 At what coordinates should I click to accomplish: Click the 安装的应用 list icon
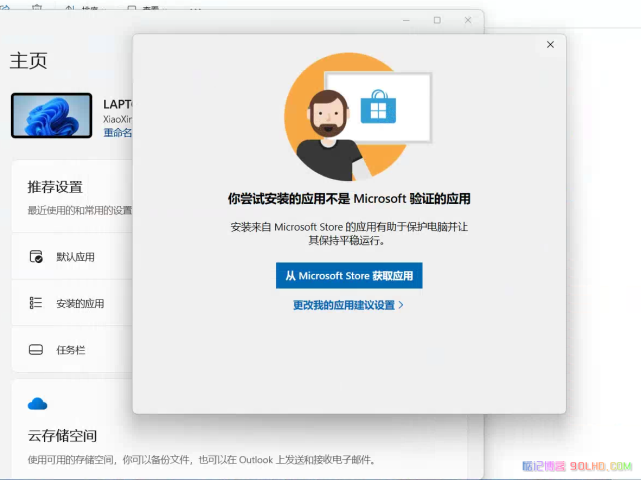click(x=36, y=303)
